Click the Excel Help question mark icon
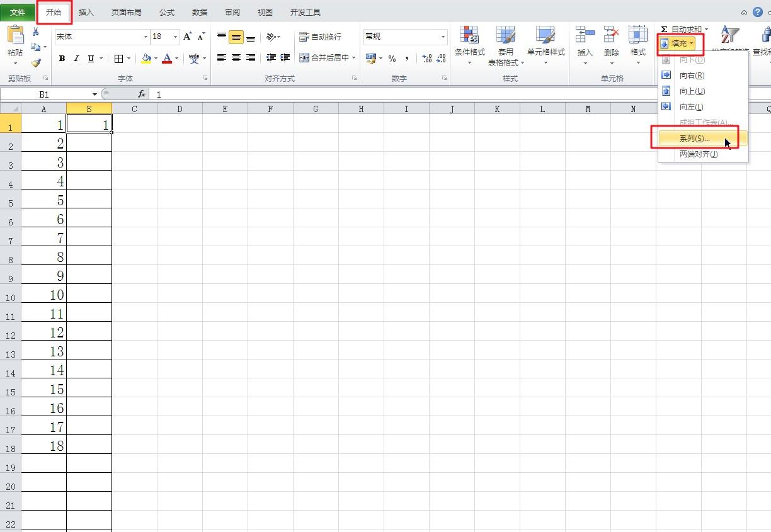The width and height of the screenshot is (771, 532). click(757, 12)
